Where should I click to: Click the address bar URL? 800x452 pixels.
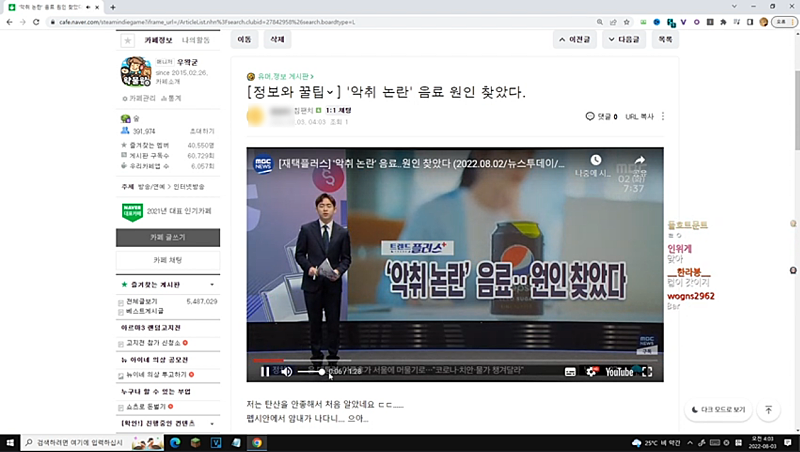pos(207,22)
